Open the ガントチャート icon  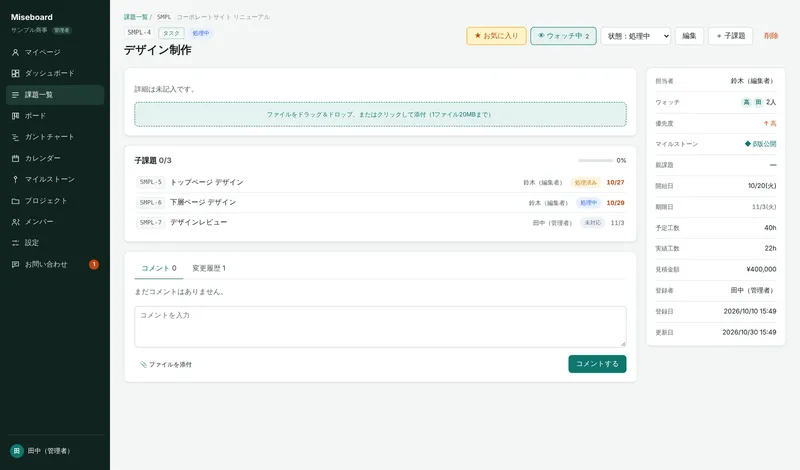coord(15,137)
